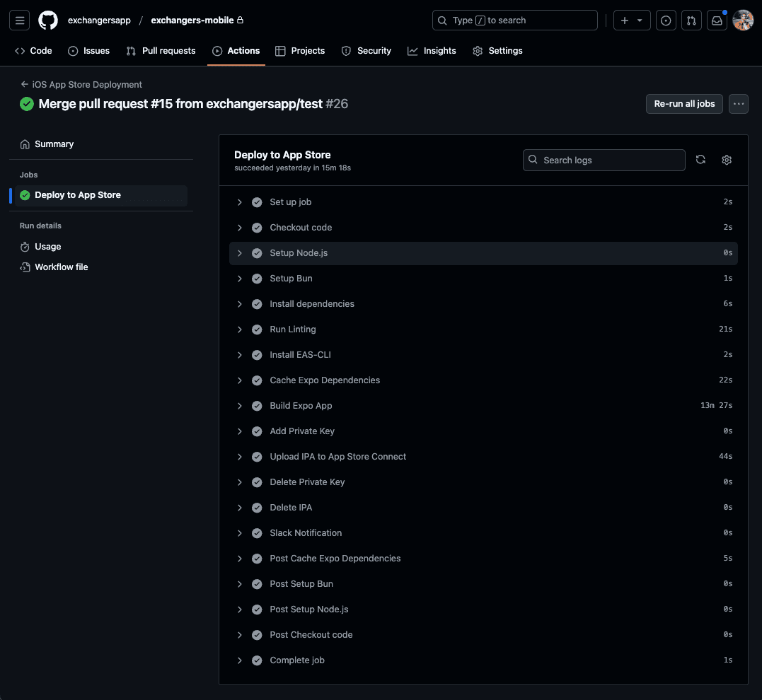
Task: Open the Insights tab
Action: coord(432,50)
